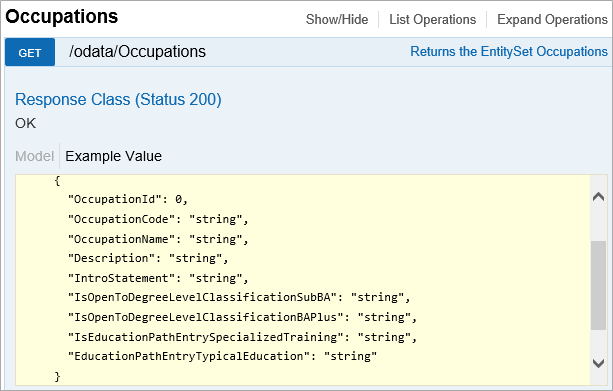The width and height of the screenshot is (613, 391).
Task: Click the Description line in example value
Action: 148,258
